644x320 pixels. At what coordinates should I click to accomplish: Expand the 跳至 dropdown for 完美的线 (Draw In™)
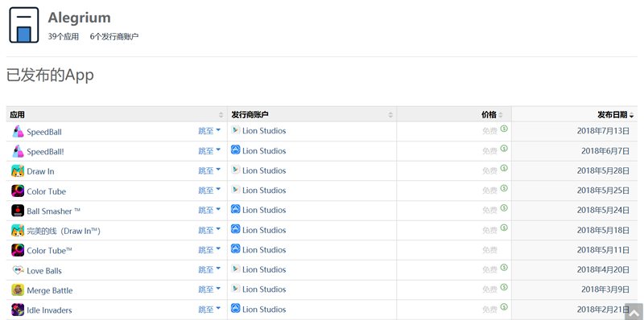[209, 230]
